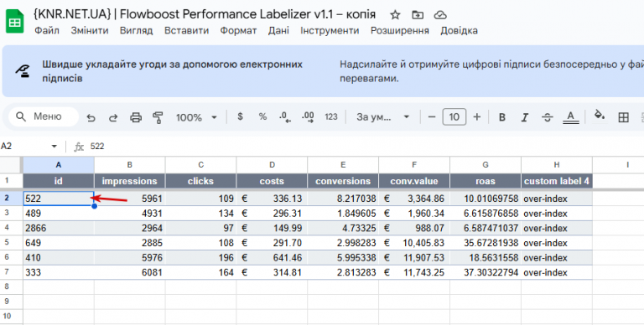Format as currency with dollar button
The height and width of the screenshot is (325, 644).
pos(241,117)
